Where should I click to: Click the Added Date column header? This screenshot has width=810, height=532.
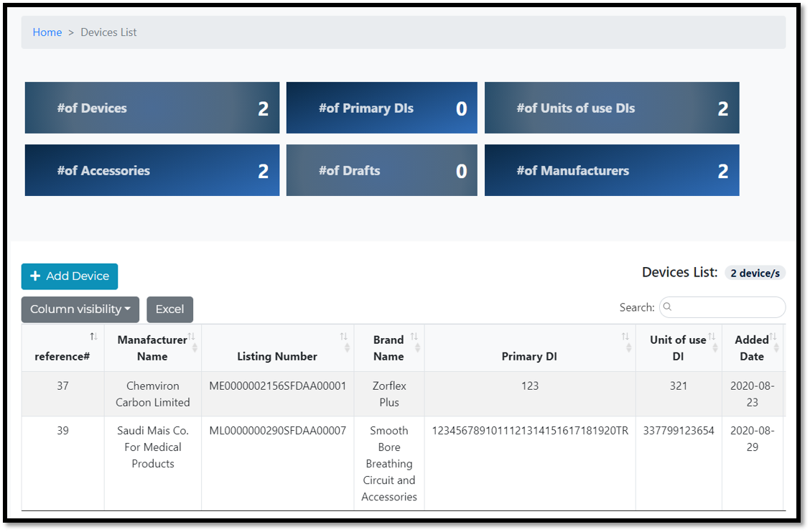pos(752,348)
